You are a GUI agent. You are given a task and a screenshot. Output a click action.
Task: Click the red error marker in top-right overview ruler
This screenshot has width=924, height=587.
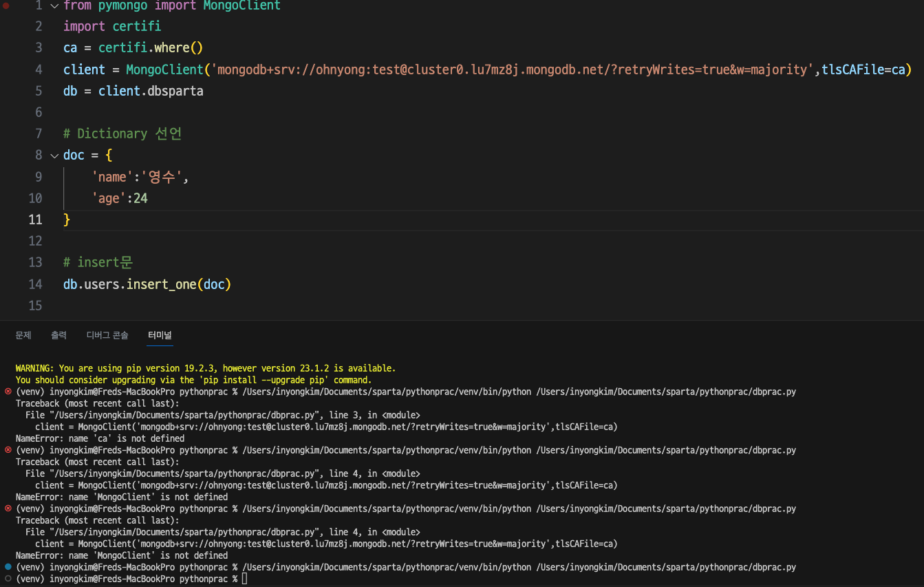[x=919, y=6]
